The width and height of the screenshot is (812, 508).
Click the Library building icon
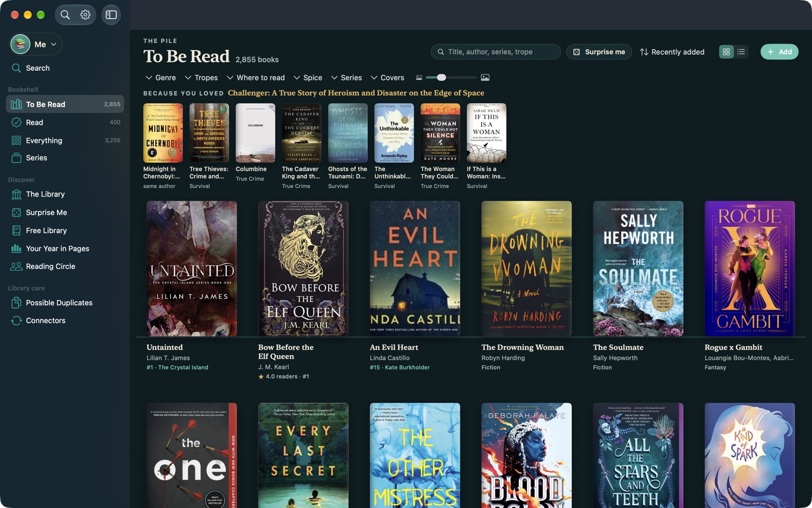(16, 194)
